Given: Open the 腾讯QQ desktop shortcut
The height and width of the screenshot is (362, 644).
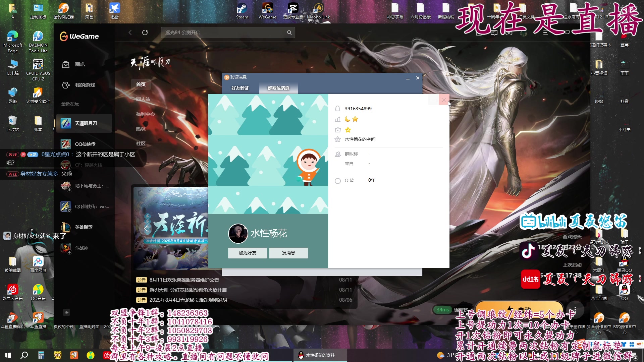Looking at the screenshot, I should pyautogui.click(x=625, y=264).
